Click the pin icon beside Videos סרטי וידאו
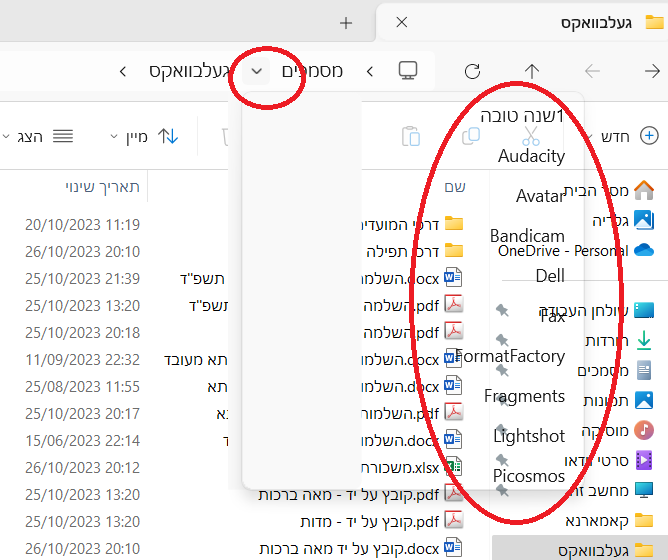Screen dimensions: 668x560 (x=502, y=460)
